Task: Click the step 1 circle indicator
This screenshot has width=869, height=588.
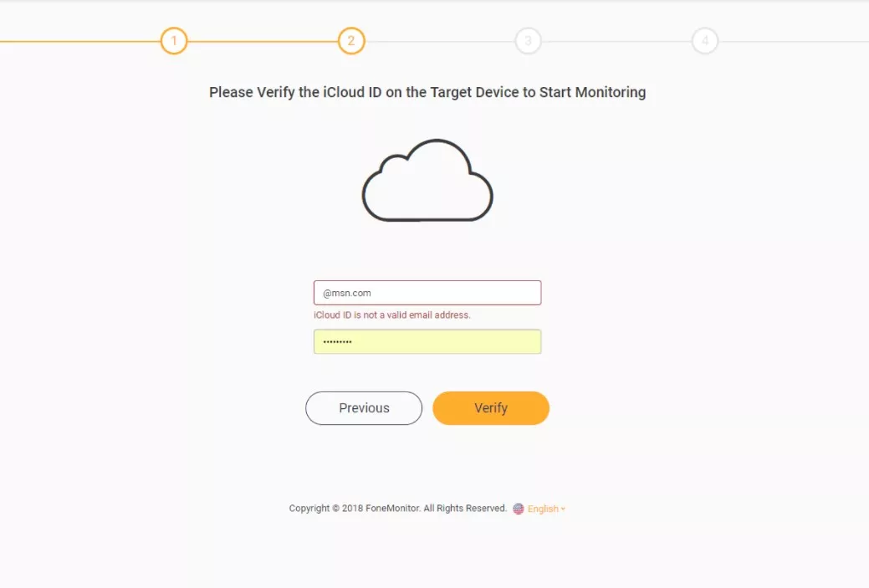Action: point(174,41)
